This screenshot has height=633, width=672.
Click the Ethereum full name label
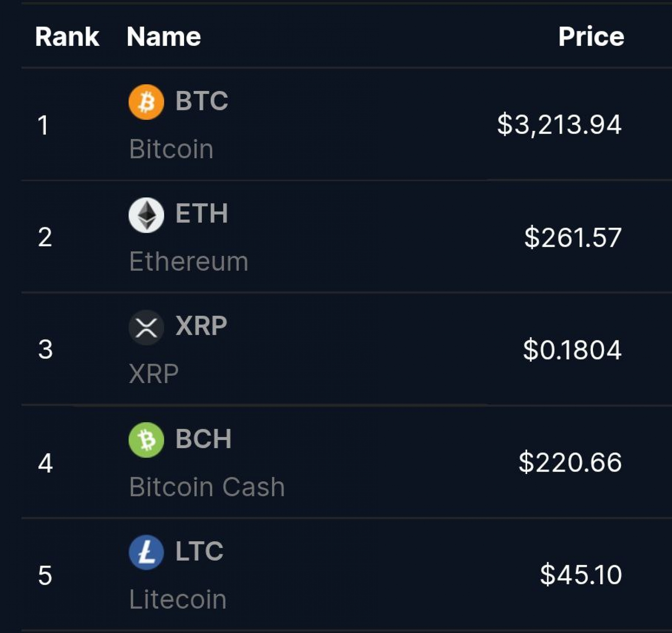coord(189,262)
